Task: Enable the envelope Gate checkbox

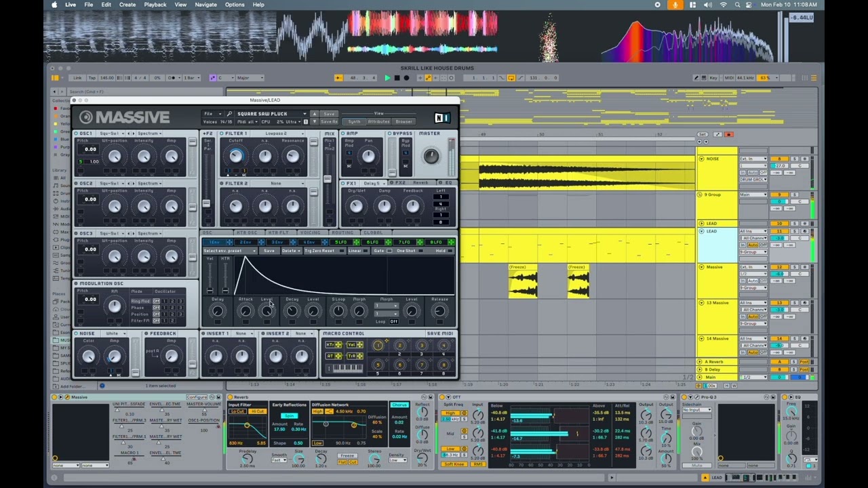Action: (x=388, y=251)
